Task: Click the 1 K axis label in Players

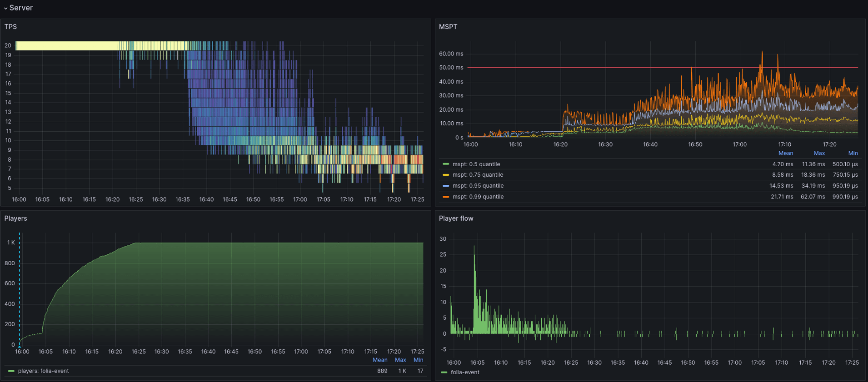Action: pos(11,243)
